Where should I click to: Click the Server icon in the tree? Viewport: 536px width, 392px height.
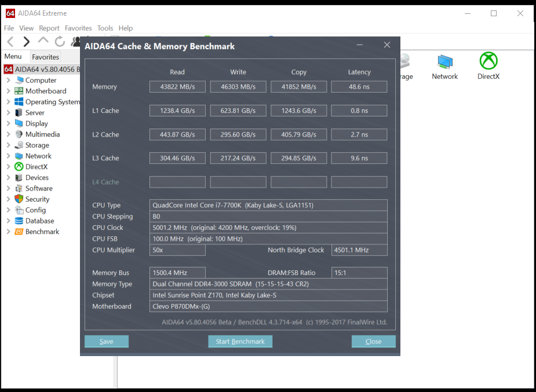(19, 113)
